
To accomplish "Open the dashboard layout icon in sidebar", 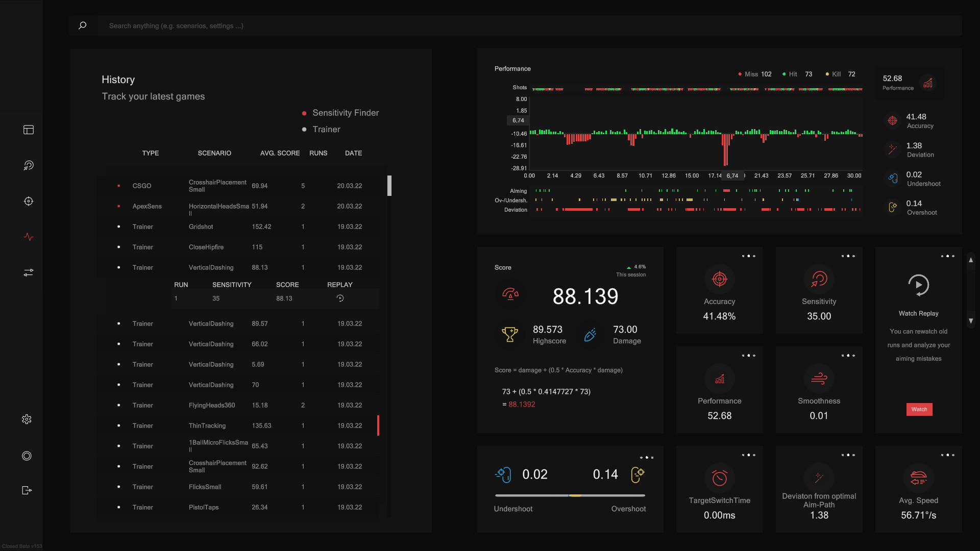I will coord(29,130).
